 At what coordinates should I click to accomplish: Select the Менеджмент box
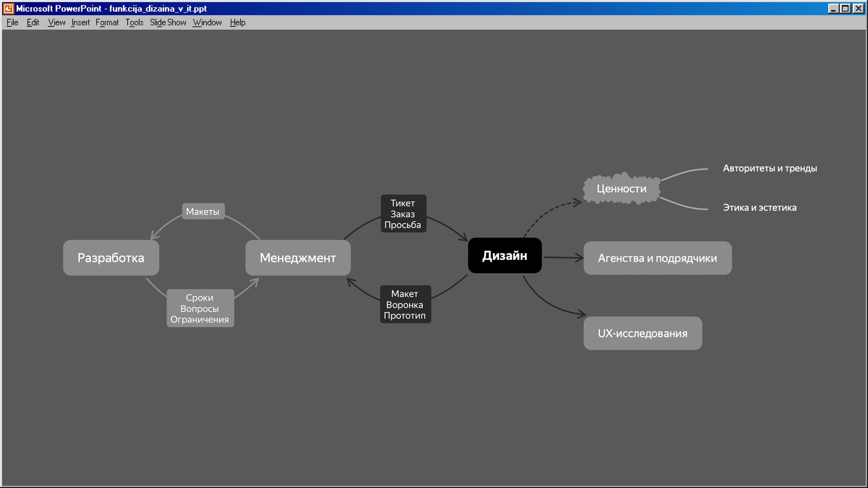click(298, 258)
